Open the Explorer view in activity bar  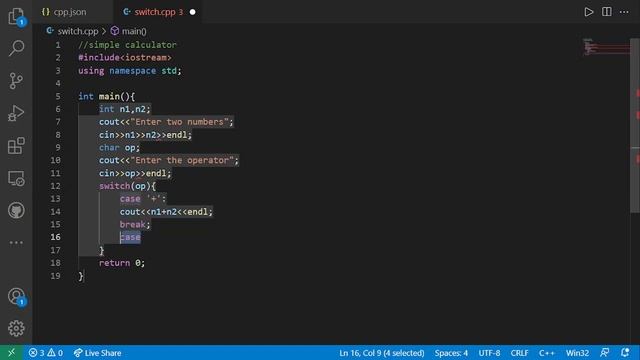pos(16,16)
